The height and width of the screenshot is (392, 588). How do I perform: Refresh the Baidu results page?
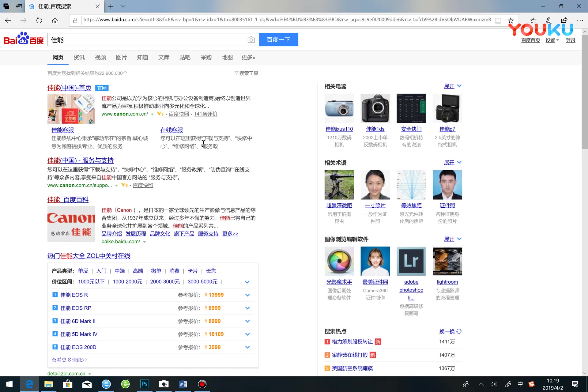click(39, 20)
